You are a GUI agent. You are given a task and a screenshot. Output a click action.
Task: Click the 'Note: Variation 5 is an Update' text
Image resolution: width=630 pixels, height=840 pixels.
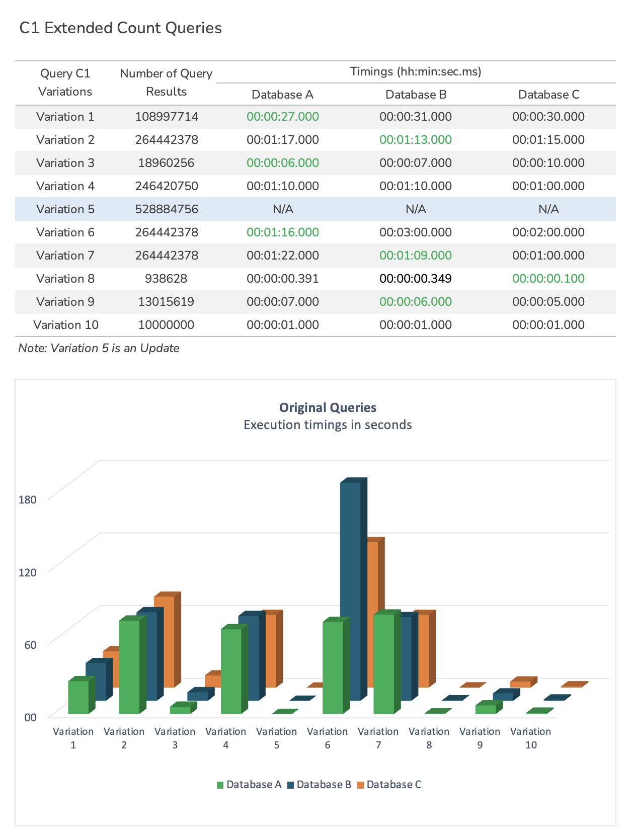tap(99, 348)
